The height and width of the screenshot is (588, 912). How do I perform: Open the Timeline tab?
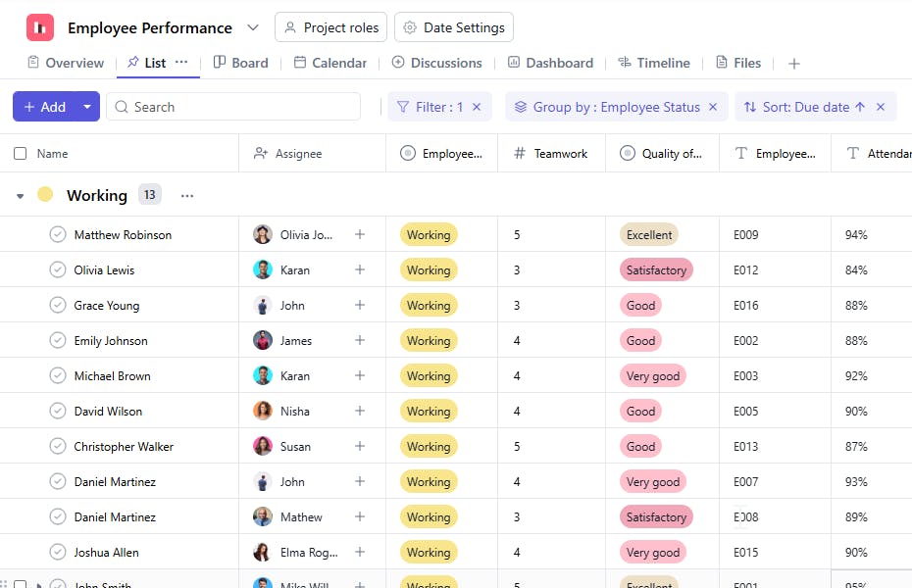[653, 63]
